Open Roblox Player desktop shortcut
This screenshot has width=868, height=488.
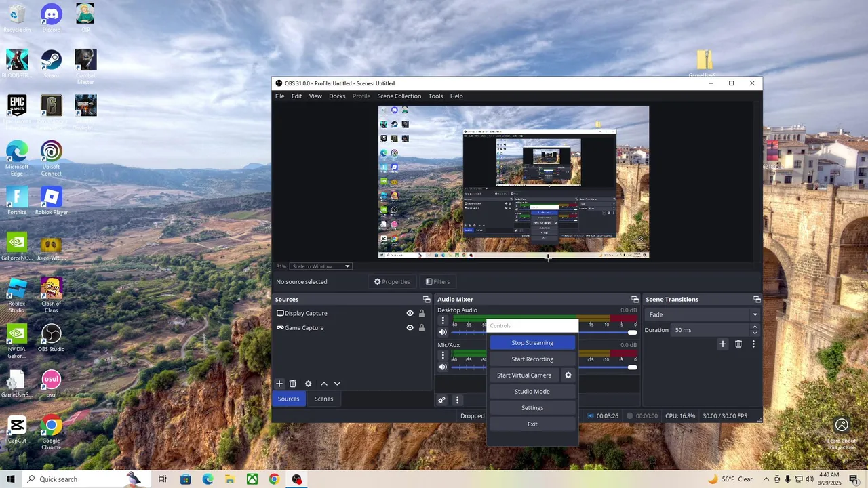click(x=51, y=201)
